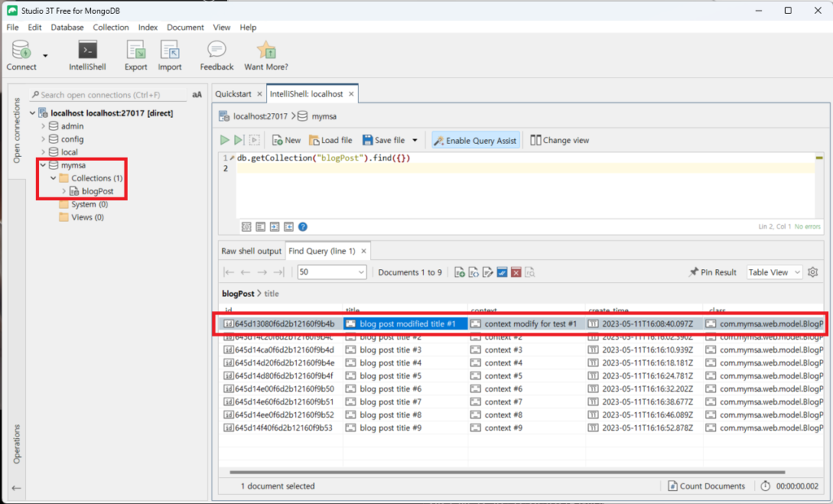The height and width of the screenshot is (504, 833).
Task: Expand the admin database node
Action: 43,126
